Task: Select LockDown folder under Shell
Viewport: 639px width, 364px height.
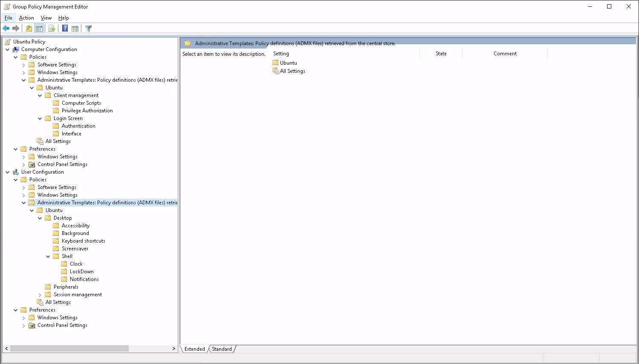Action: point(82,272)
